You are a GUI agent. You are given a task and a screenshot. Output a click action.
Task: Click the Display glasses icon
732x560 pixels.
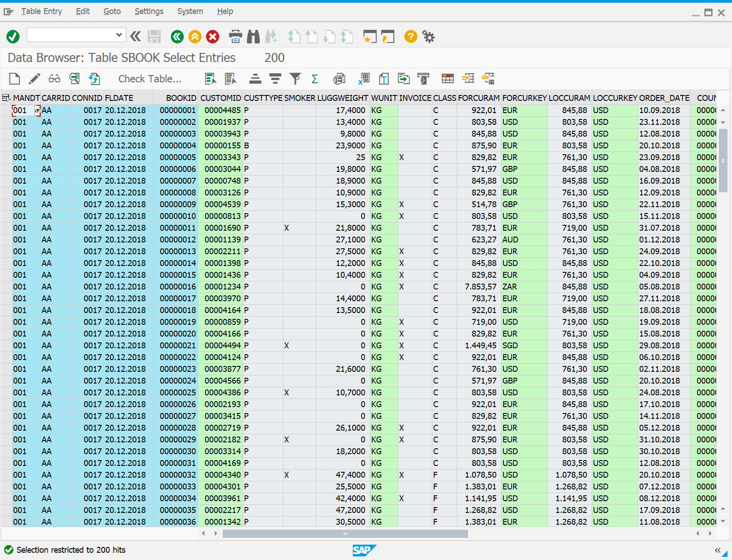[x=54, y=79]
